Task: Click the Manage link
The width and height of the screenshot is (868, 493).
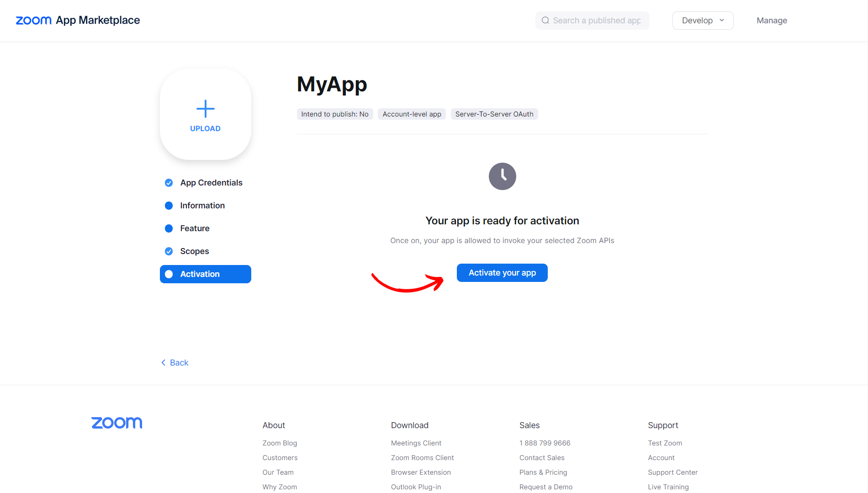Action: (x=772, y=21)
